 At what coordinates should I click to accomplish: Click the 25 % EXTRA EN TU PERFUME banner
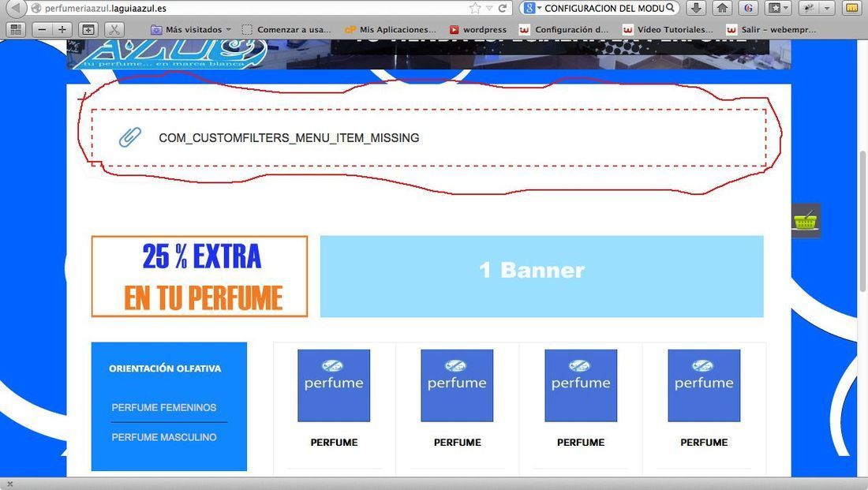(x=200, y=276)
